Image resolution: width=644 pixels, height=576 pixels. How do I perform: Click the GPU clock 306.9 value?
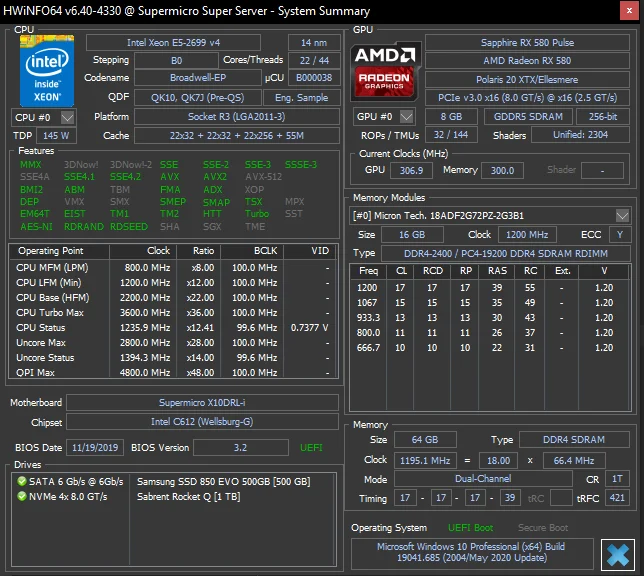coord(411,170)
